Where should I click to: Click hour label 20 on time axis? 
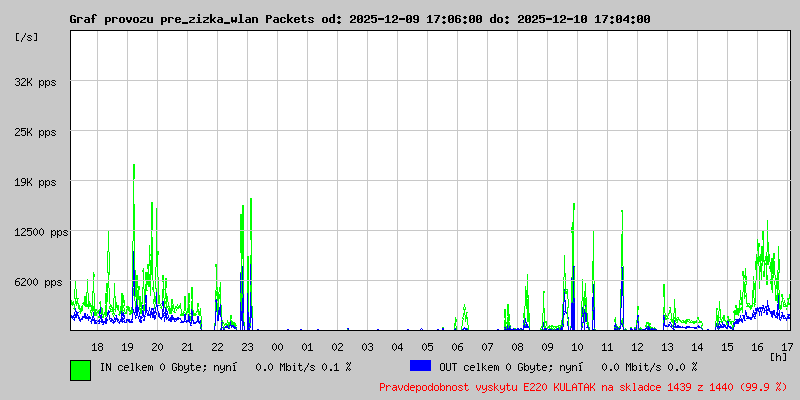point(157,347)
